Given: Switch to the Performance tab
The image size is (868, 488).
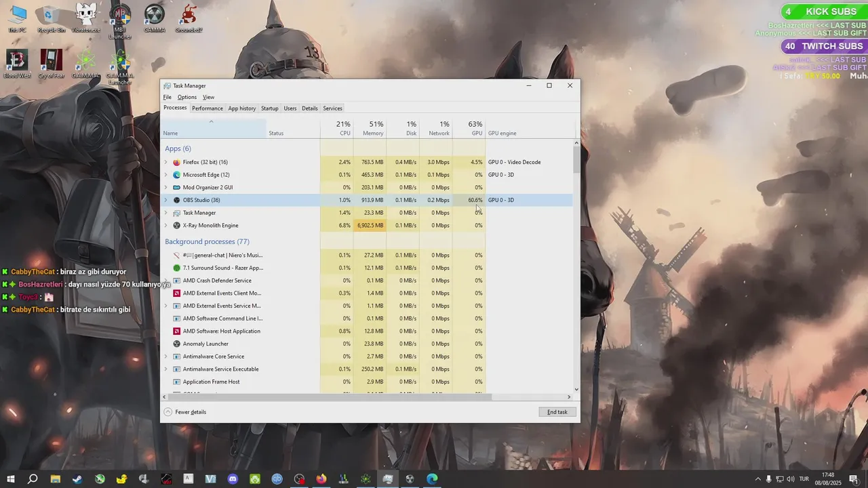Looking at the screenshot, I should [207, 108].
